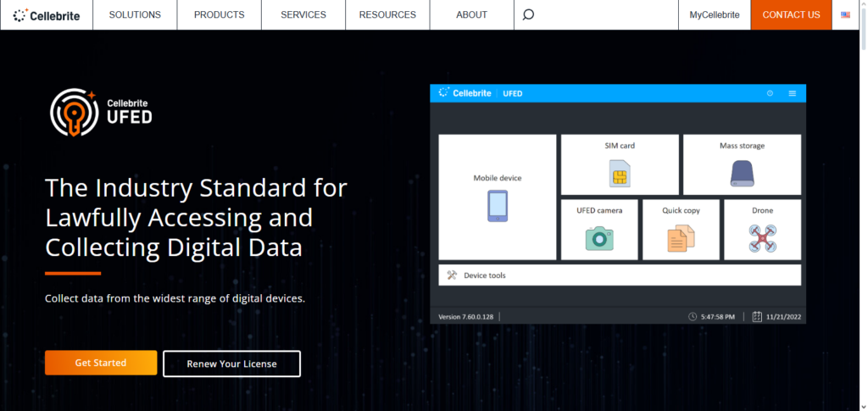Expand the Services menu
This screenshot has width=868, height=411.
tap(303, 15)
